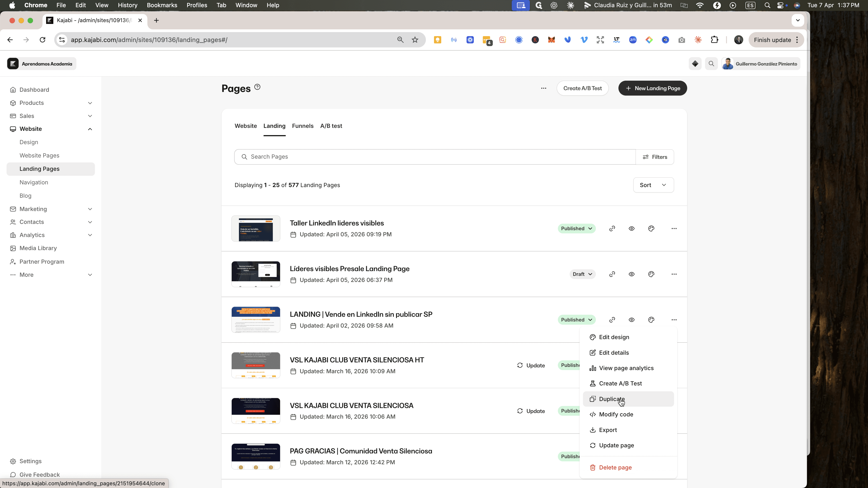Click Create A/B Test header button

pyautogui.click(x=582, y=88)
